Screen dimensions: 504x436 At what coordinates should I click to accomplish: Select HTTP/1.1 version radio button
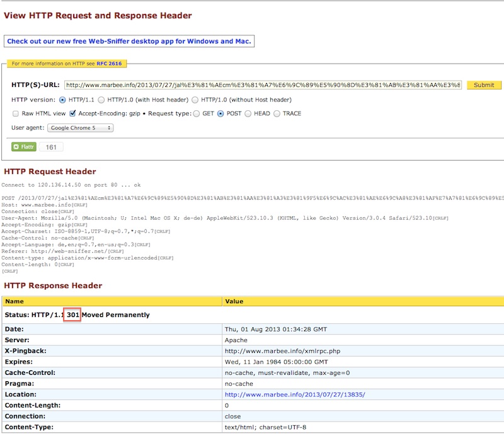point(62,100)
